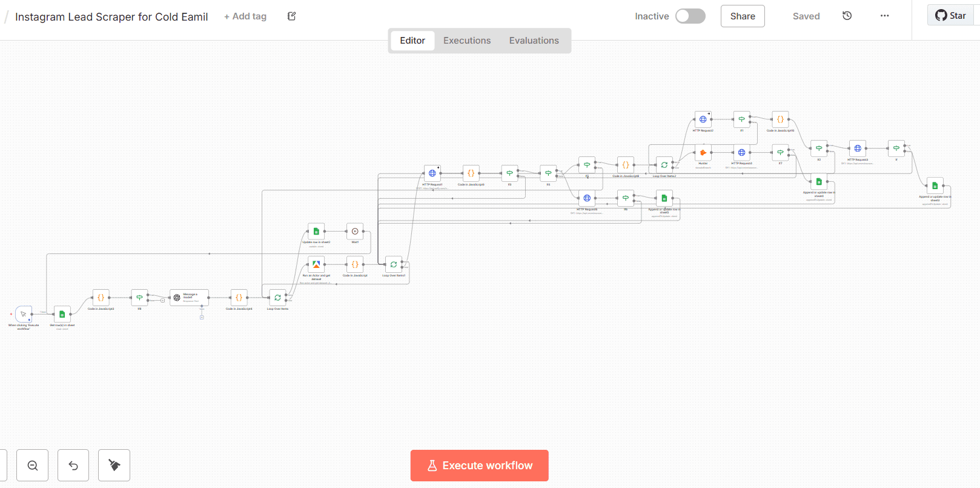Toggle the Inactive workflow switch

[690, 16]
